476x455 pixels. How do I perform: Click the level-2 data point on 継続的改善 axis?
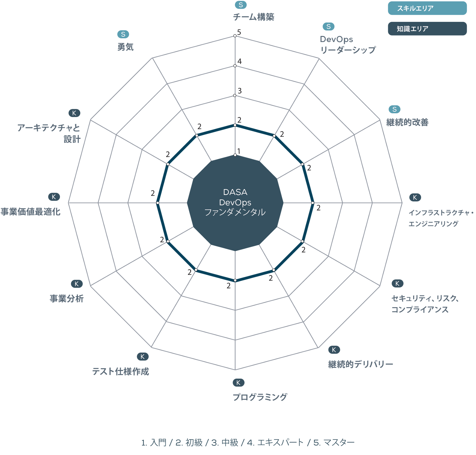pos(302,164)
